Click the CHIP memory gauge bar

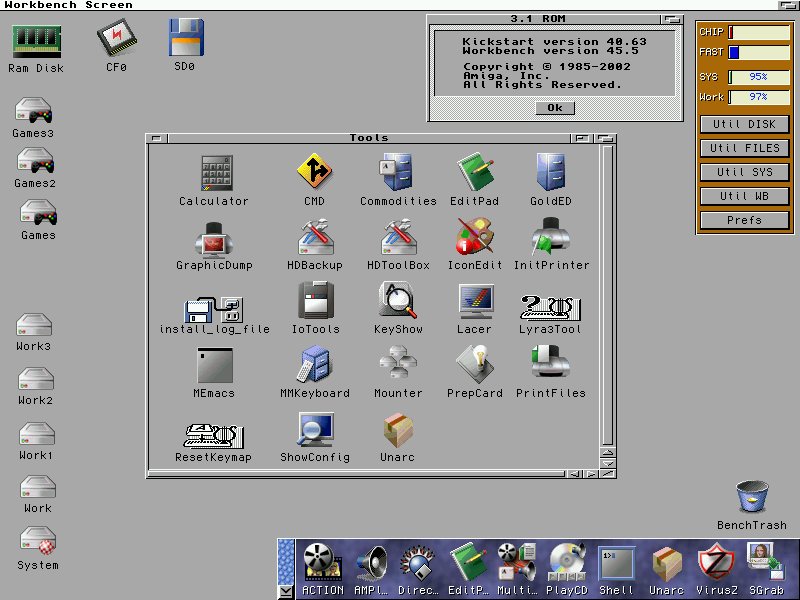[759, 32]
